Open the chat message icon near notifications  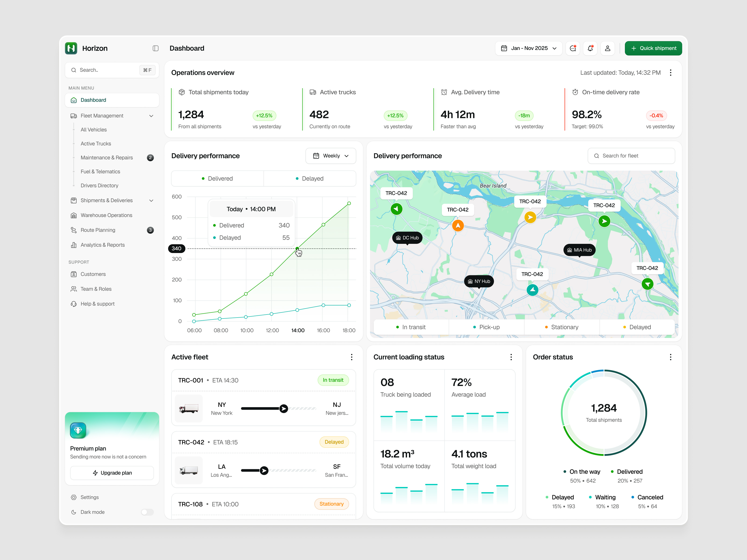click(573, 48)
